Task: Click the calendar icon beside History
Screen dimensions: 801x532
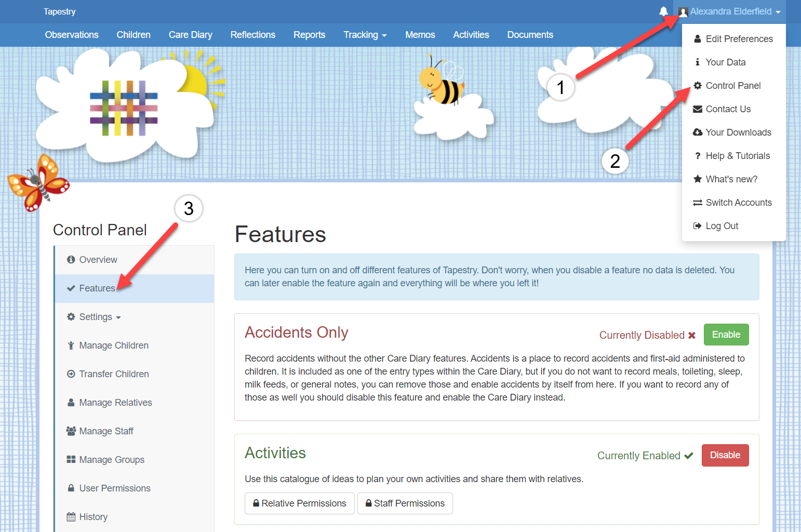Action: 71,517
